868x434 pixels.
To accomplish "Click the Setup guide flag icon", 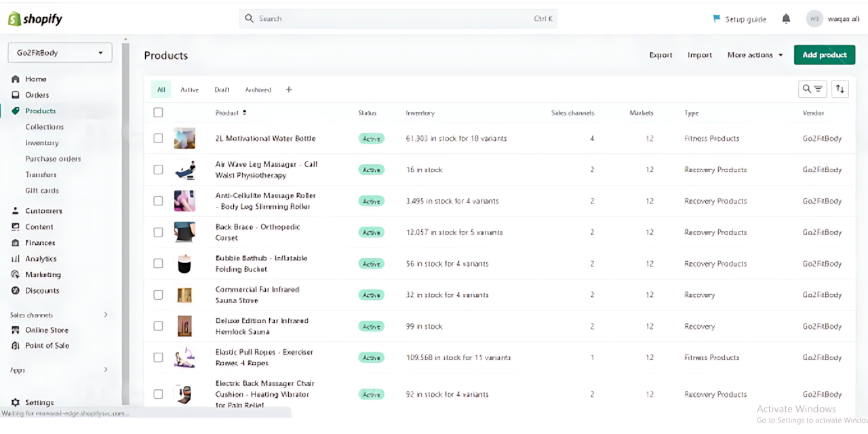I will click(716, 18).
